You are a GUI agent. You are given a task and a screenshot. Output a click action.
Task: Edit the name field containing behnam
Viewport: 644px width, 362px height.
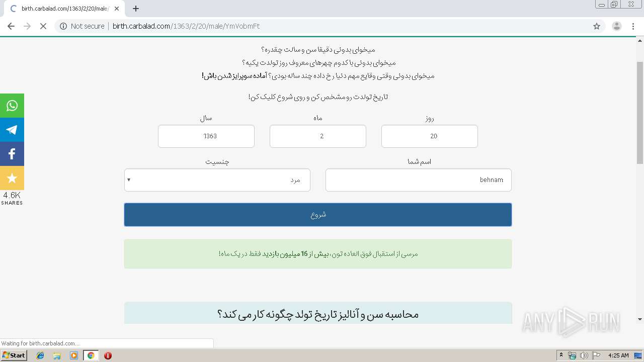pyautogui.click(x=419, y=180)
